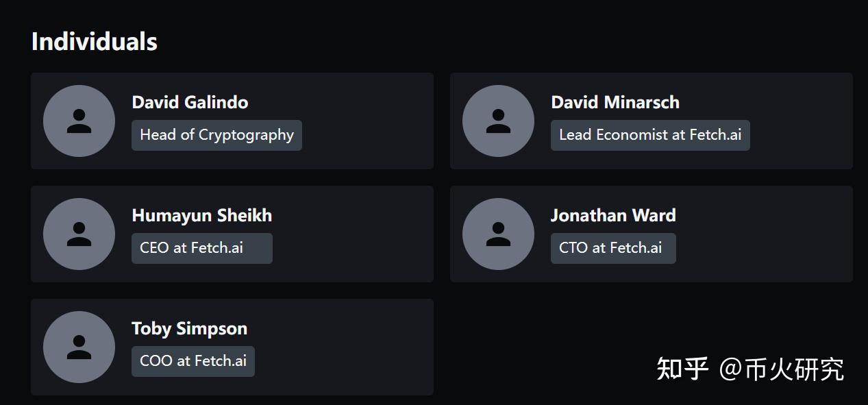
Task: Click David Galindo's avatar icon
Action: tap(79, 121)
